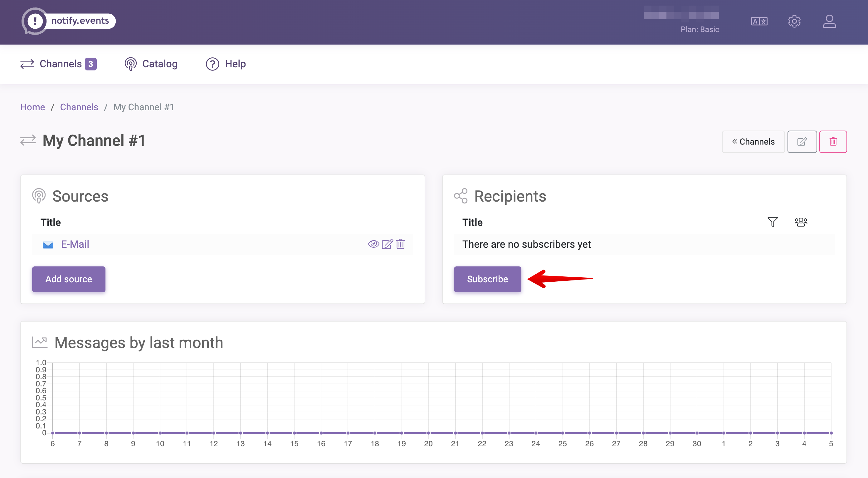Image resolution: width=868 pixels, height=478 pixels.
Task: Click the Sources podcast/antenna icon
Action: pos(40,196)
